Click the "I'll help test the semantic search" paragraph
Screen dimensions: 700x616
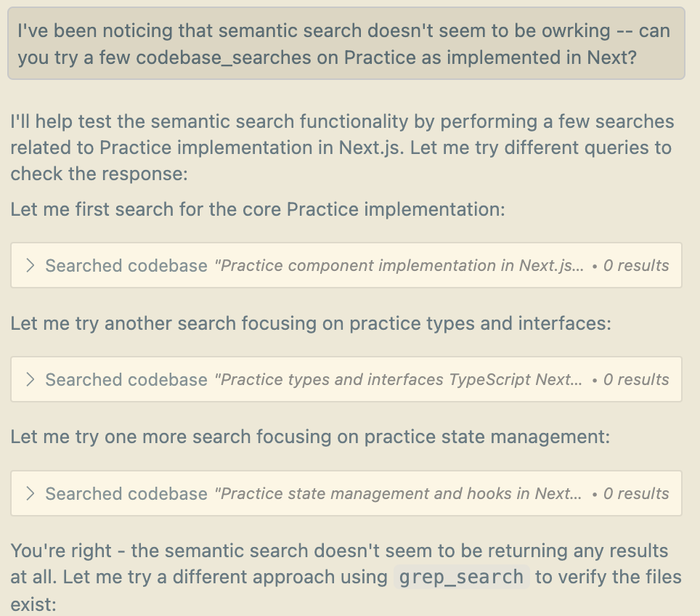[x=341, y=147]
